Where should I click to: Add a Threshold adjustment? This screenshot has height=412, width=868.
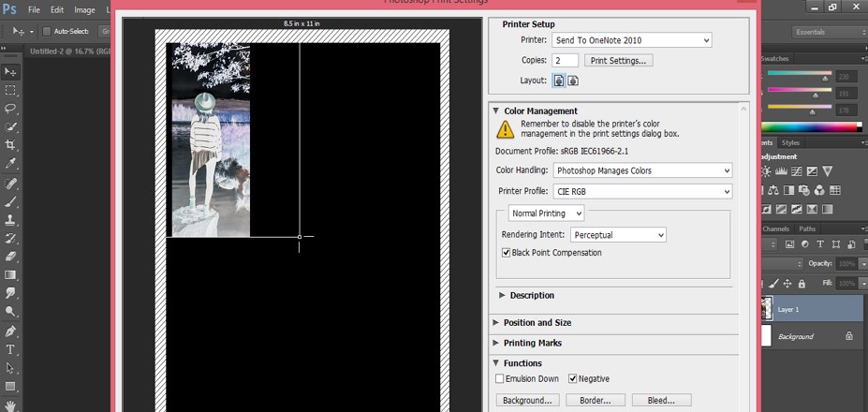(x=797, y=210)
